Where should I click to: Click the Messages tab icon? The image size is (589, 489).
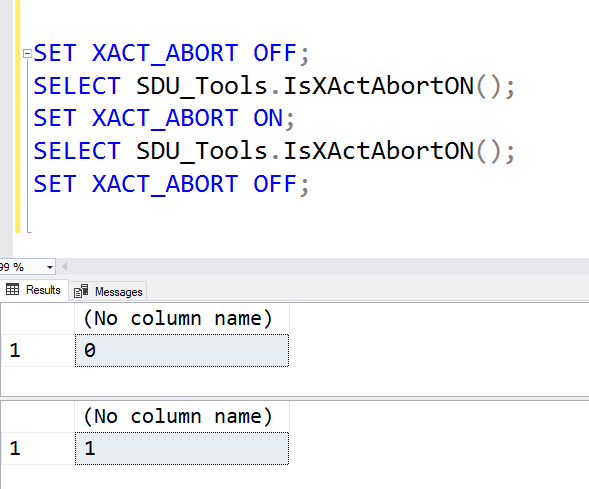[81, 291]
